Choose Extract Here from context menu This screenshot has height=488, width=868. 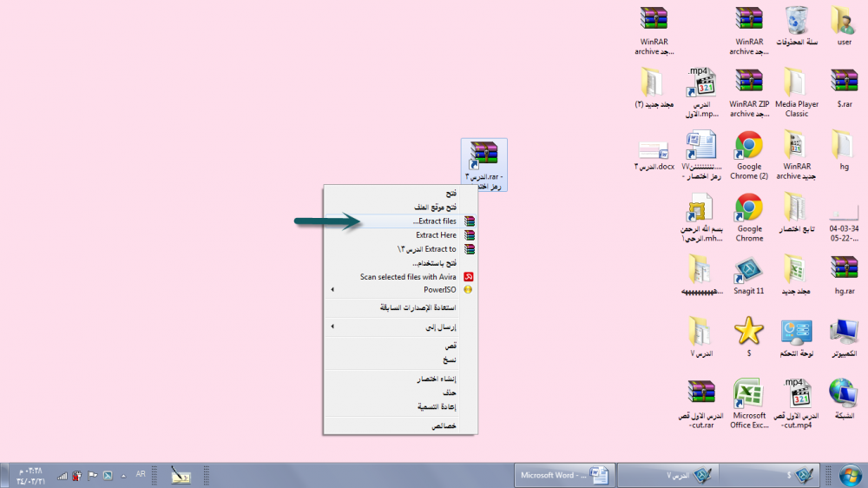pyautogui.click(x=436, y=235)
